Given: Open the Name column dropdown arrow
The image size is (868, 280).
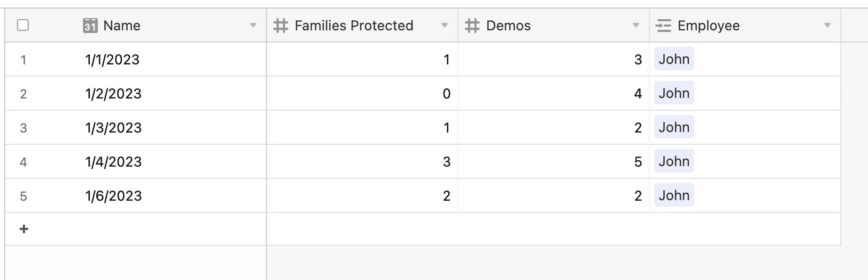Looking at the screenshot, I should coord(253,26).
